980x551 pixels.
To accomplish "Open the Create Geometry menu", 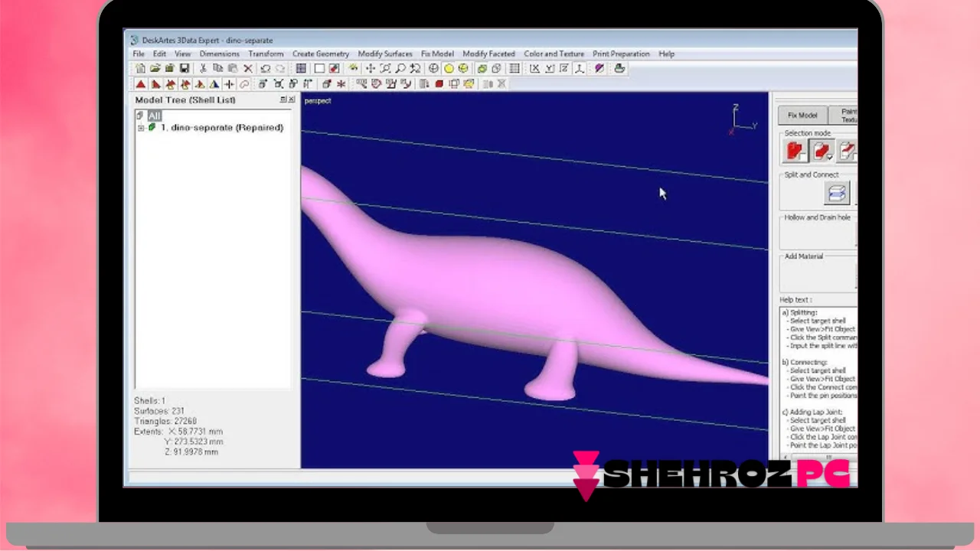I will (x=321, y=54).
